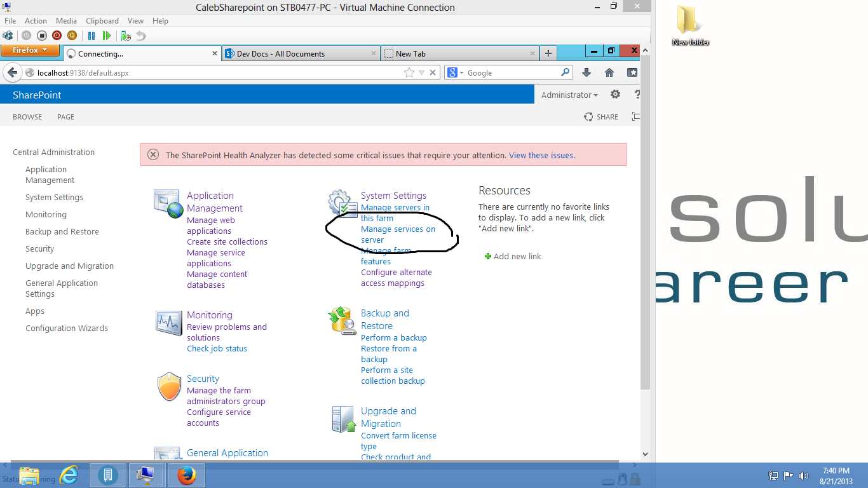Screen dimensions: 868x488
Task: Open Create site collections link
Action: coord(227,241)
